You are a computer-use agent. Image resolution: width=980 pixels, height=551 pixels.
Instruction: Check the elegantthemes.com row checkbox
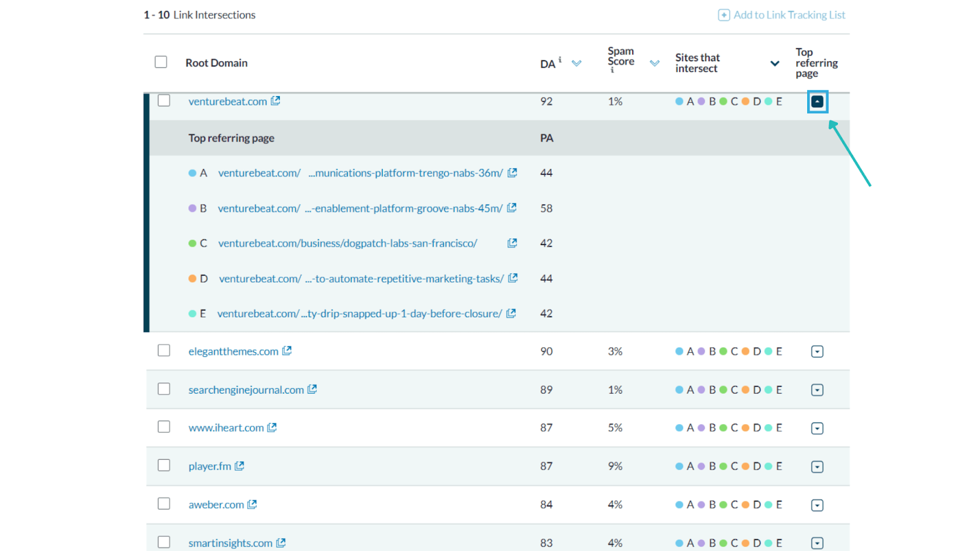click(x=164, y=350)
